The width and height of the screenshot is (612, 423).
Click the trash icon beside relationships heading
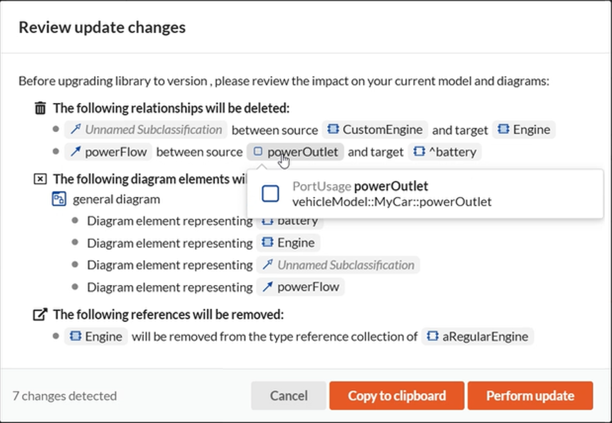[40, 108]
